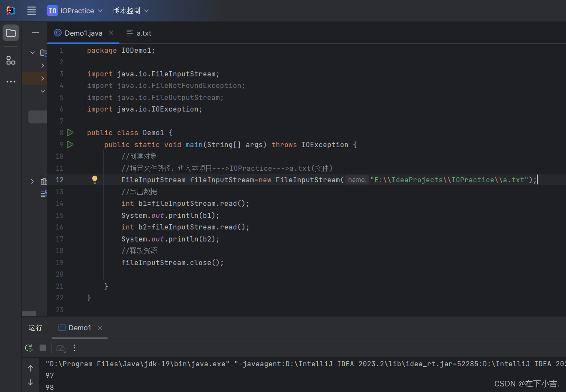The height and width of the screenshot is (392, 566).
Task: Click the stop process button
Action: pyautogui.click(x=43, y=348)
